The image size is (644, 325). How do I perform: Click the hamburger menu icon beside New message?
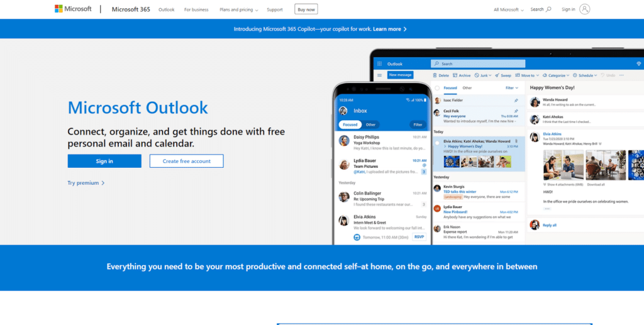[379, 75]
